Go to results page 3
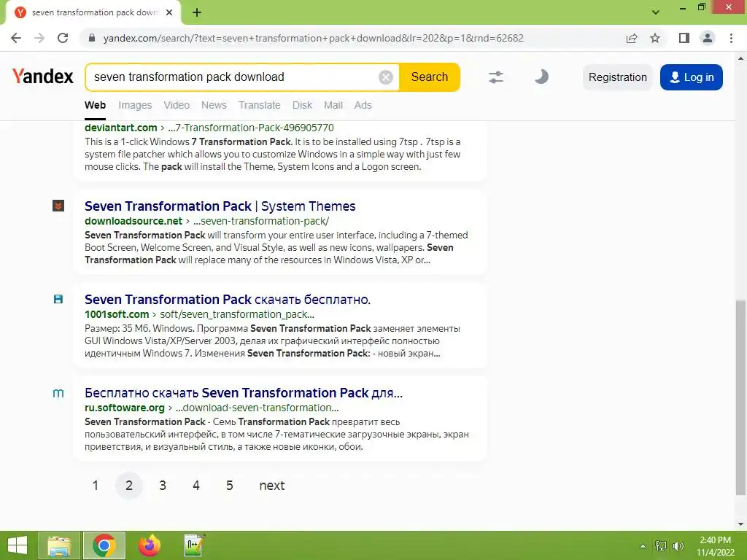 tap(163, 485)
